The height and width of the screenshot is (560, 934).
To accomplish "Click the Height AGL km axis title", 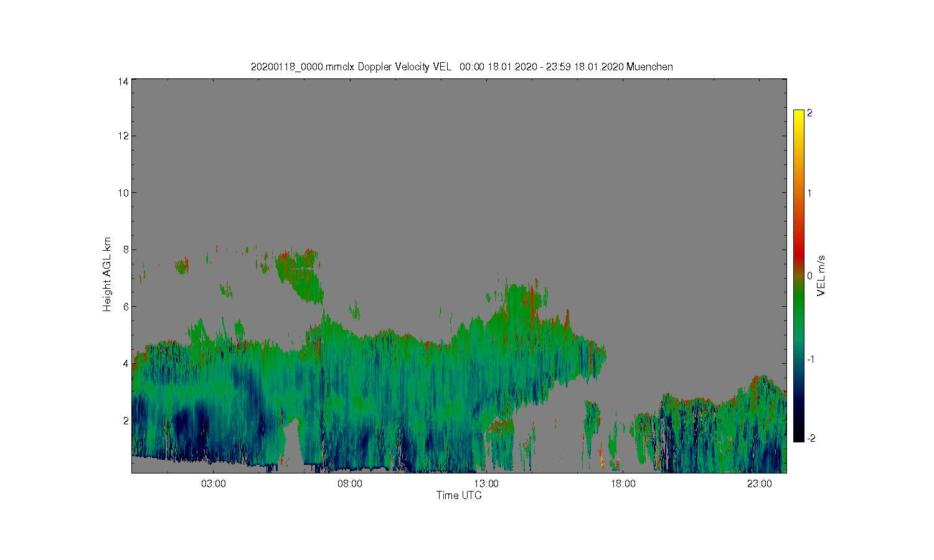I will [107, 274].
